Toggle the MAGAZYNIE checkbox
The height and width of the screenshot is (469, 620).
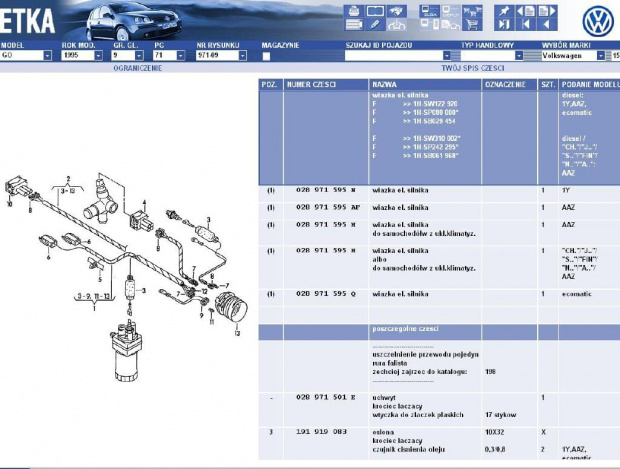267,56
